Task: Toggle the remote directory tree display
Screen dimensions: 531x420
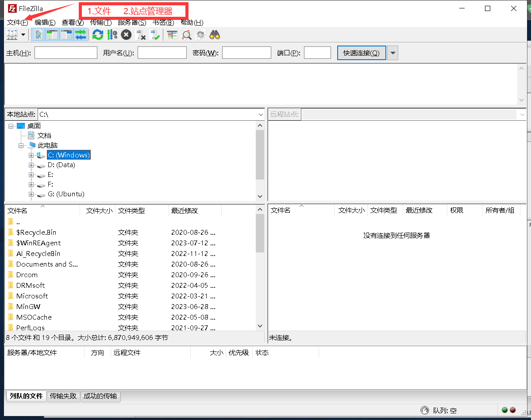Action: point(66,34)
